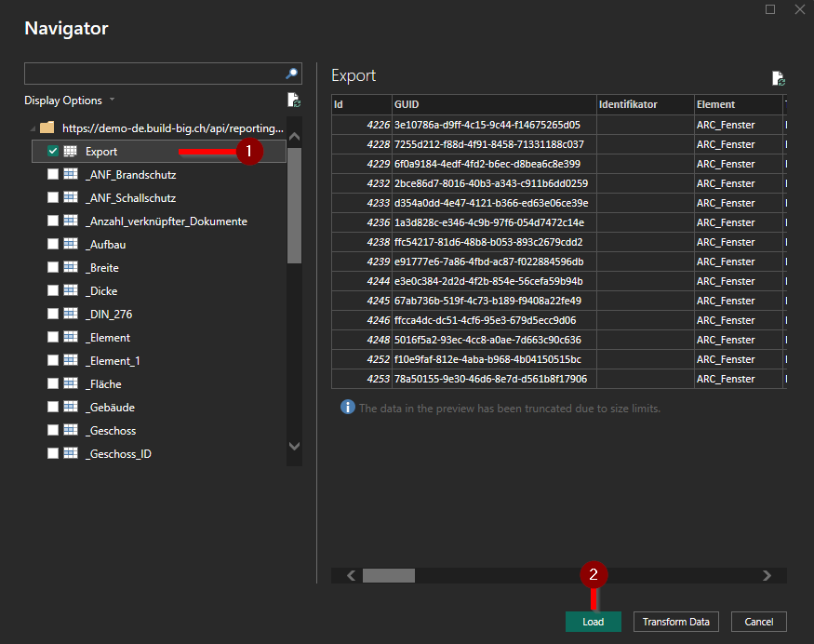
Task: Click tree list scroll-down arrow
Action: pos(294,446)
